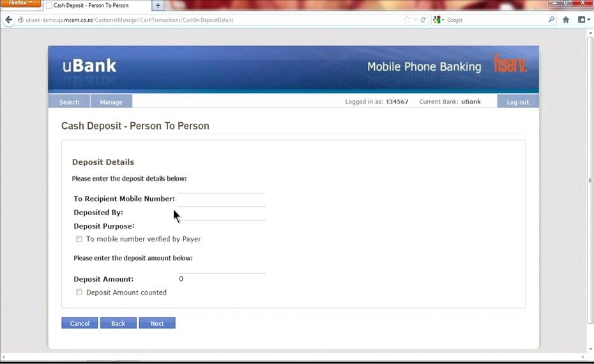The image size is (594, 364).
Task: Click the search magnifier icon
Action: (x=551, y=19)
